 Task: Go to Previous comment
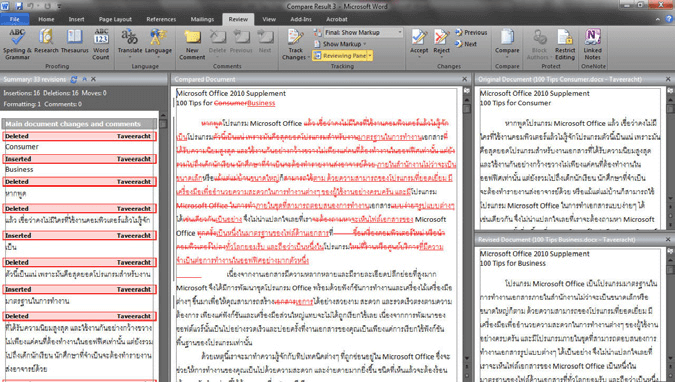pyautogui.click(x=241, y=40)
